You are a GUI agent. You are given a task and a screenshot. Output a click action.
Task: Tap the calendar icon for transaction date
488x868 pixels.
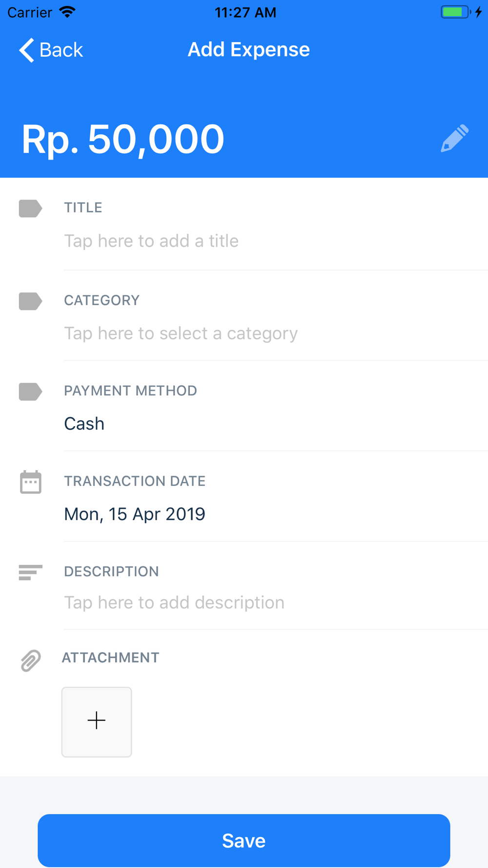point(30,482)
